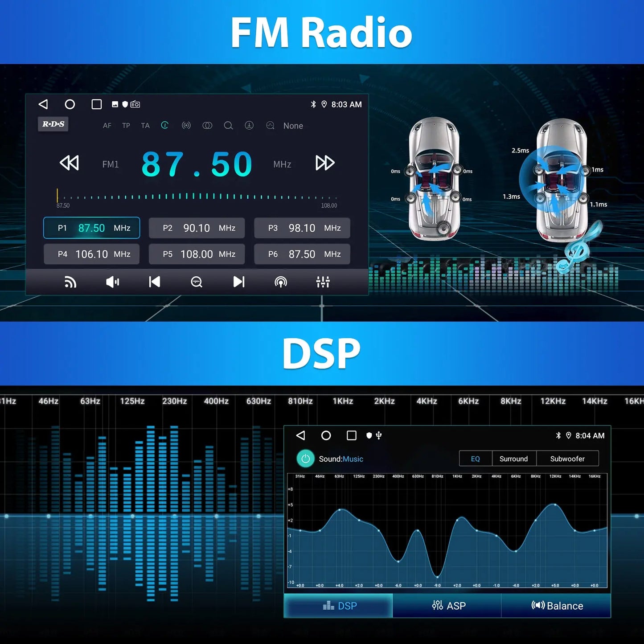Screen dimensions: 644x644
Task: Skip to previous station icon
Action: [154, 282]
